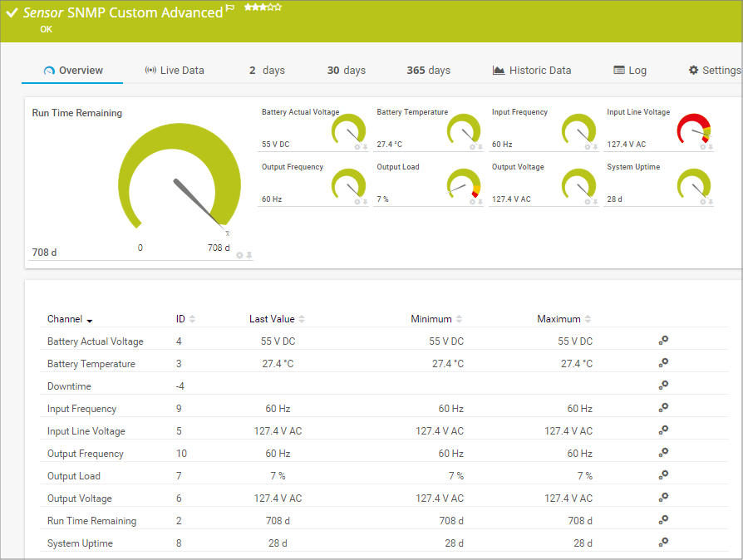Open gear settings on Input Line Voltage gauge

pyautogui.click(x=702, y=147)
